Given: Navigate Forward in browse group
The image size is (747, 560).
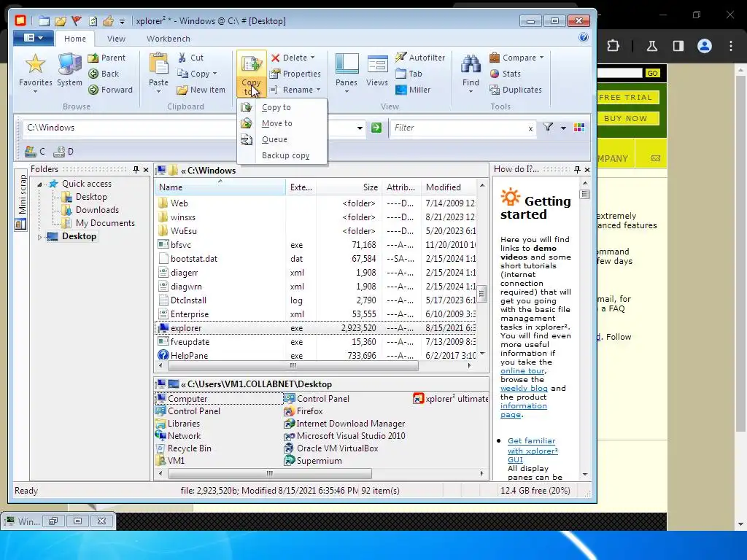Looking at the screenshot, I should pyautogui.click(x=111, y=90).
